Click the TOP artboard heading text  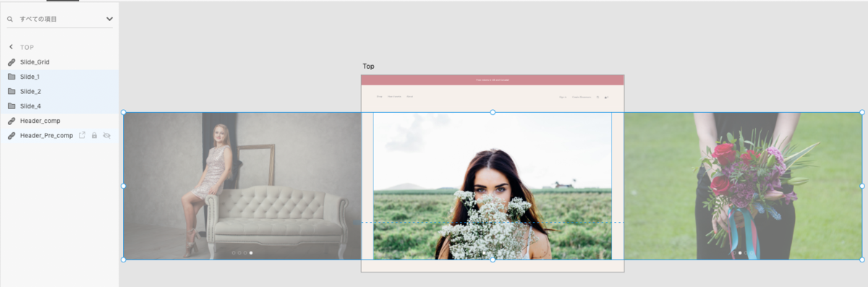click(27, 48)
